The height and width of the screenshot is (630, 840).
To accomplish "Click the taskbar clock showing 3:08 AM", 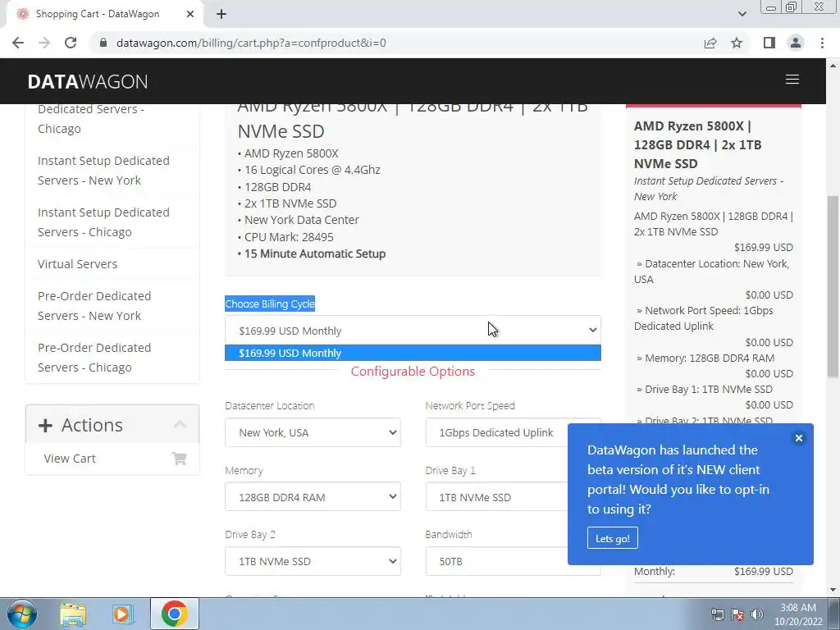I will pos(797,614).
